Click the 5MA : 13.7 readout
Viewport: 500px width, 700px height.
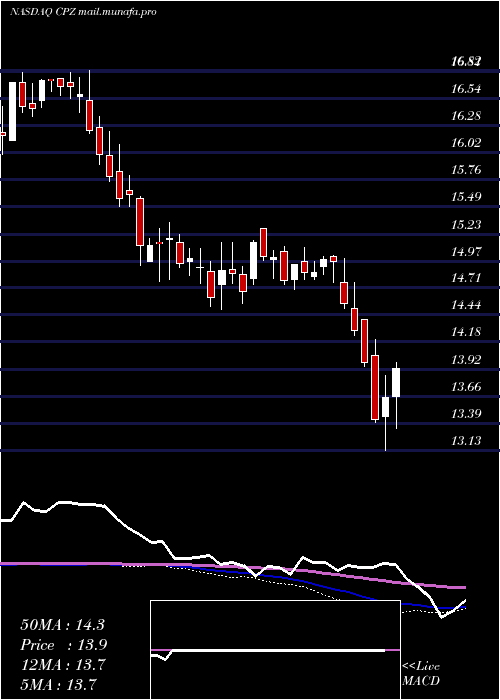[58, 684]
